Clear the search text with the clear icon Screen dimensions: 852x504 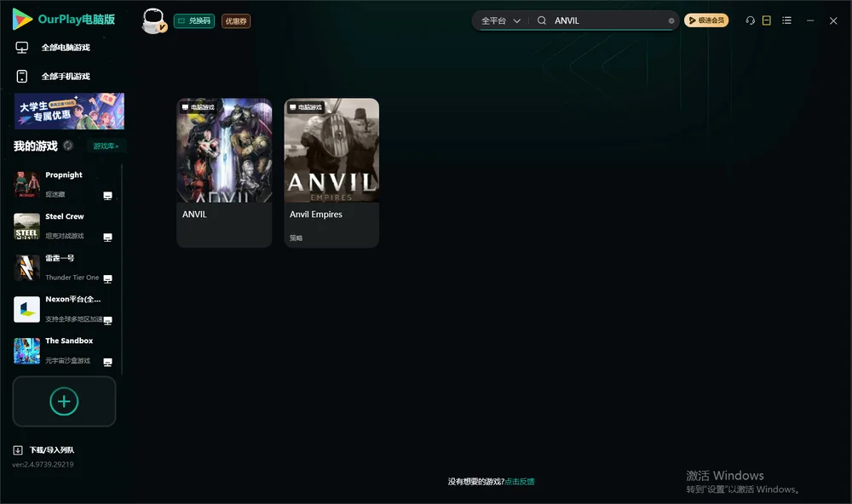[x=671, y=20]
